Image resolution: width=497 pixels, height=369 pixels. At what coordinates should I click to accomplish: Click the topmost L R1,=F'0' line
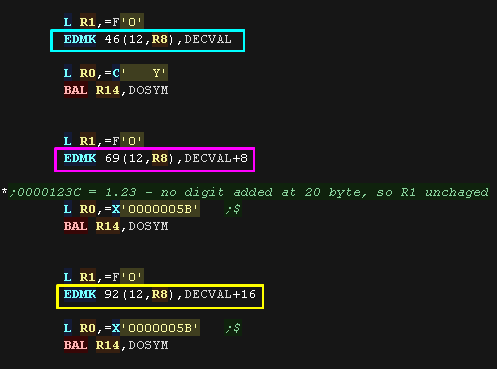[104, 22]
